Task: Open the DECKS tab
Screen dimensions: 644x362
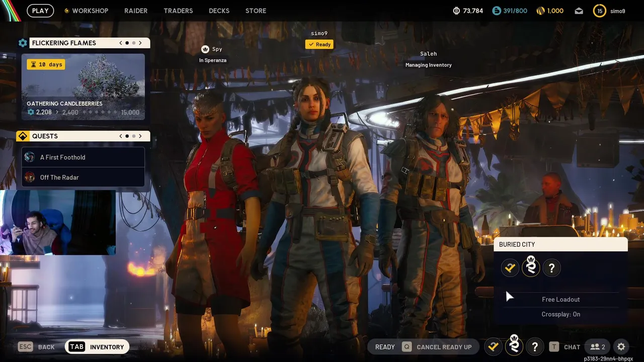Action: pyautogui.click(x=219, y=11)
